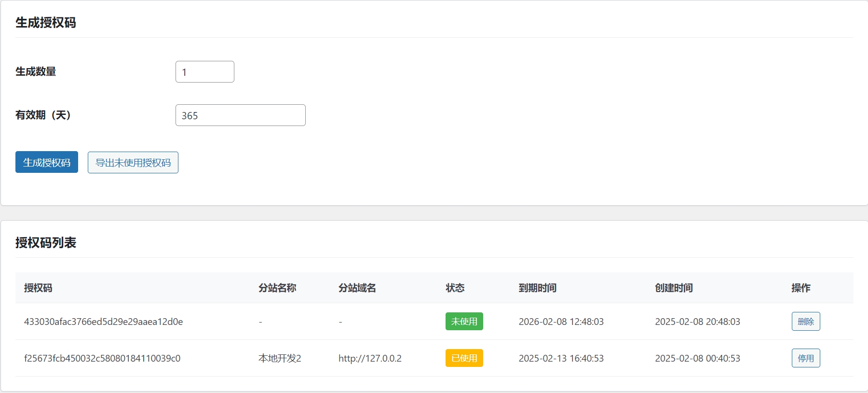Image resolution: width=868 pixels, height=393 pixels.
Task: Click the yellow 已使用 status badge
Action: pos(464,358)
